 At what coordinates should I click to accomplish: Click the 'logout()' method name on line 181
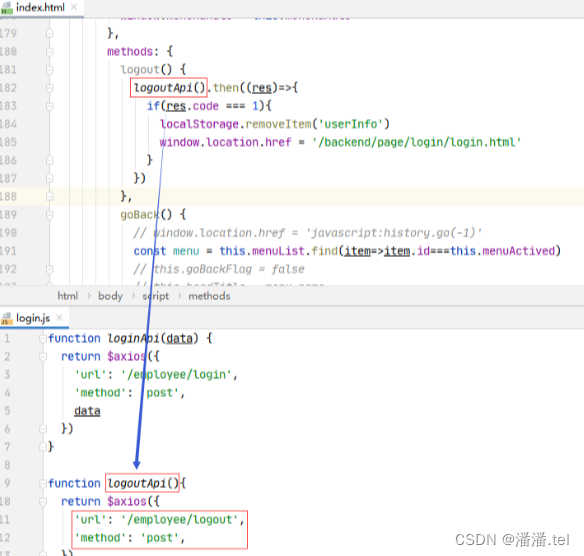point(146,70)
